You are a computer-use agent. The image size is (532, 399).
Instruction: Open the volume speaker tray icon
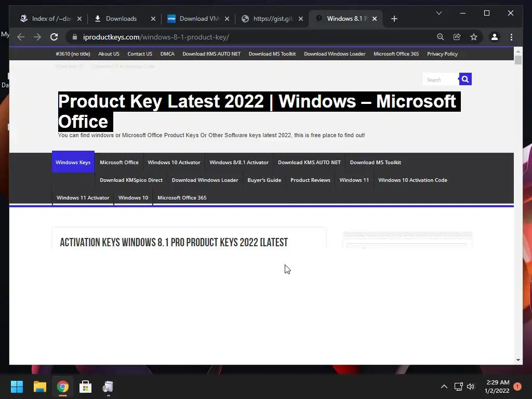[471, 387]
